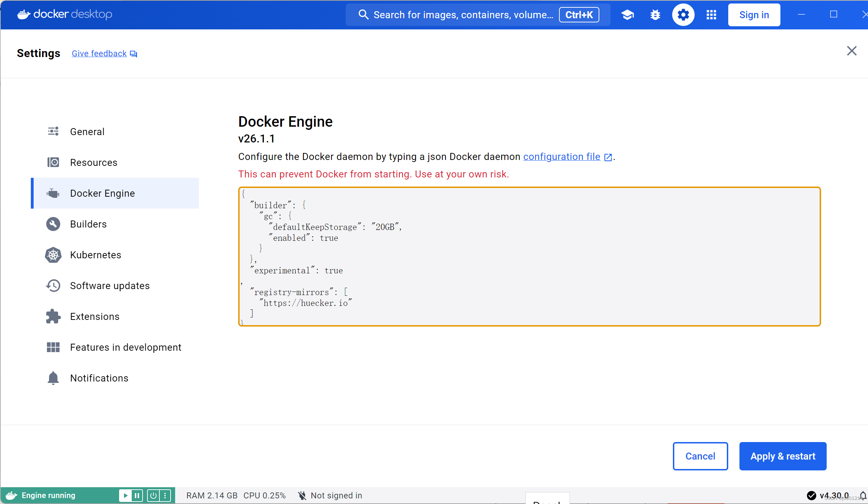Screen dimensions: 868x504
Task: Go to Software updates section
Action: (110, 286)
